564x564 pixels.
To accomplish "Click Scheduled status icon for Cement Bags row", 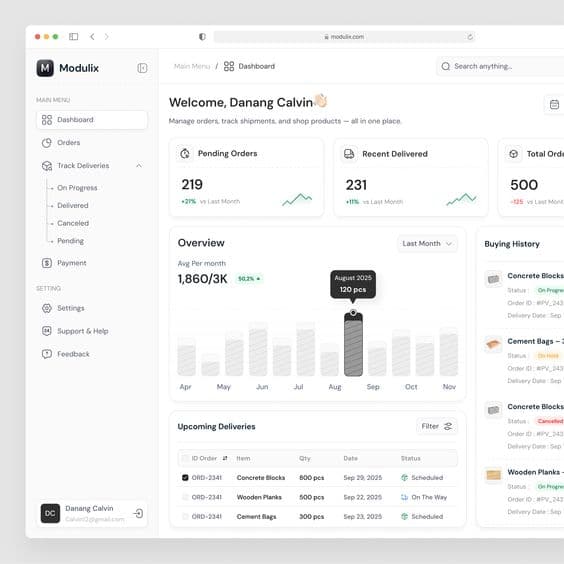I will (404, 517).
